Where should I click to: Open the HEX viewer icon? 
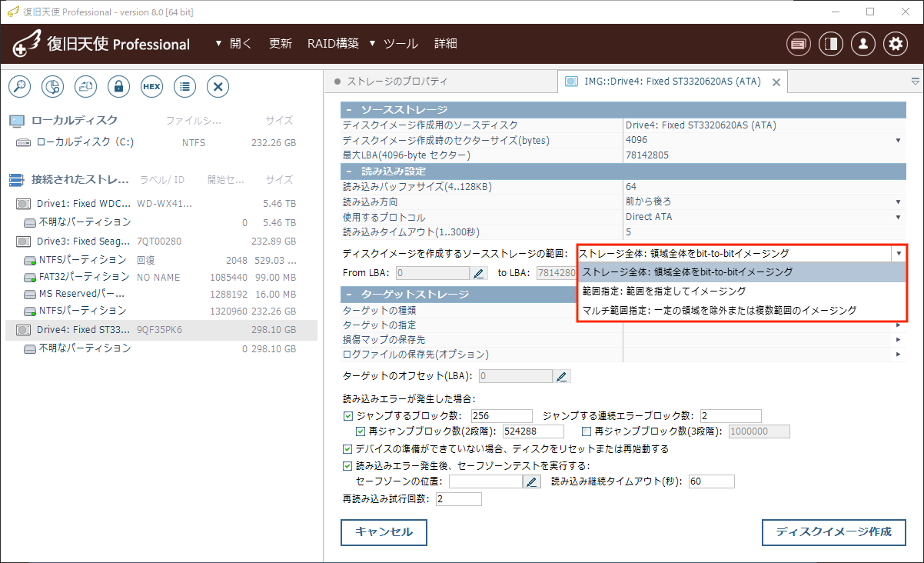coord(151,87)
